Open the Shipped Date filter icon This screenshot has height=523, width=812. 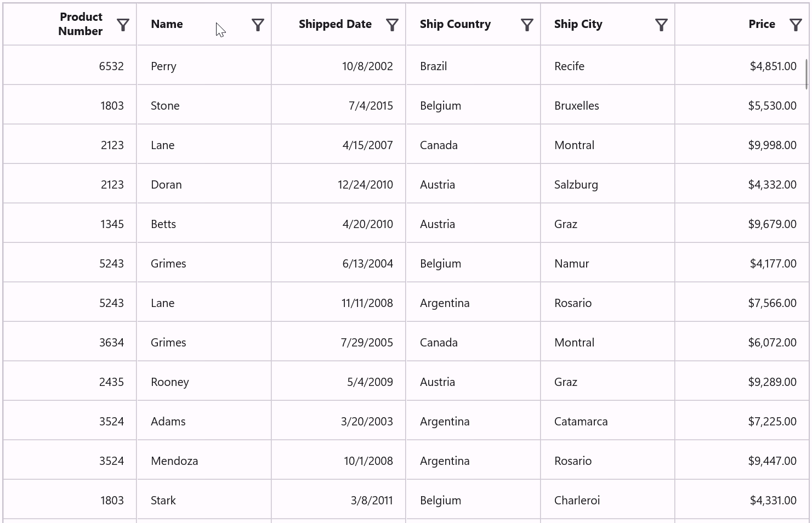coord(392,25)
